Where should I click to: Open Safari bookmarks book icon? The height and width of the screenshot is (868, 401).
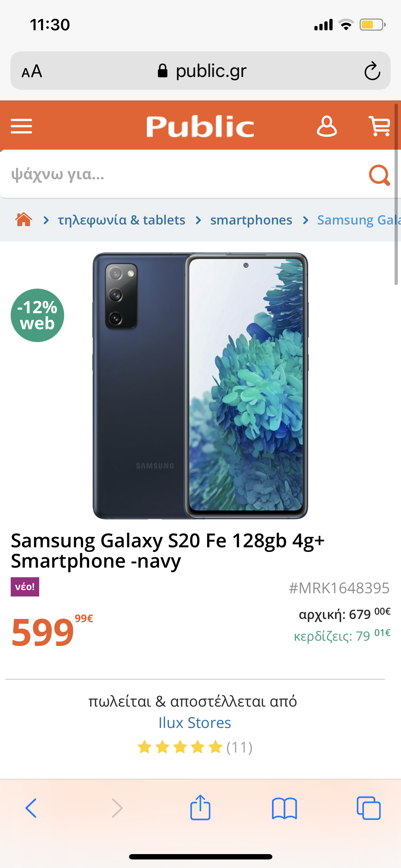click(284, 808)
